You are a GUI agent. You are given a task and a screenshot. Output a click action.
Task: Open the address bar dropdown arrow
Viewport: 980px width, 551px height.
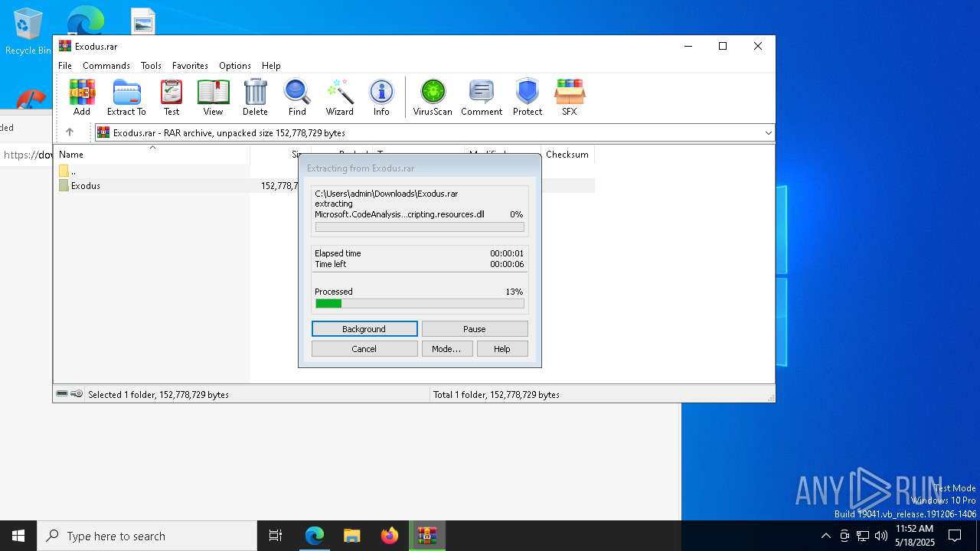pyautogui.click(x=768, y=133)
